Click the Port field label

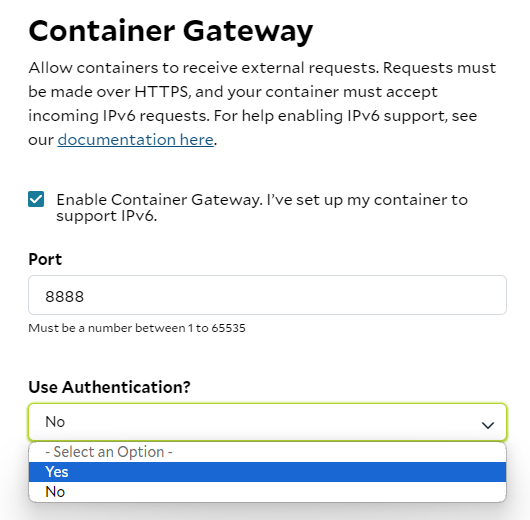[x=45, y=259]
